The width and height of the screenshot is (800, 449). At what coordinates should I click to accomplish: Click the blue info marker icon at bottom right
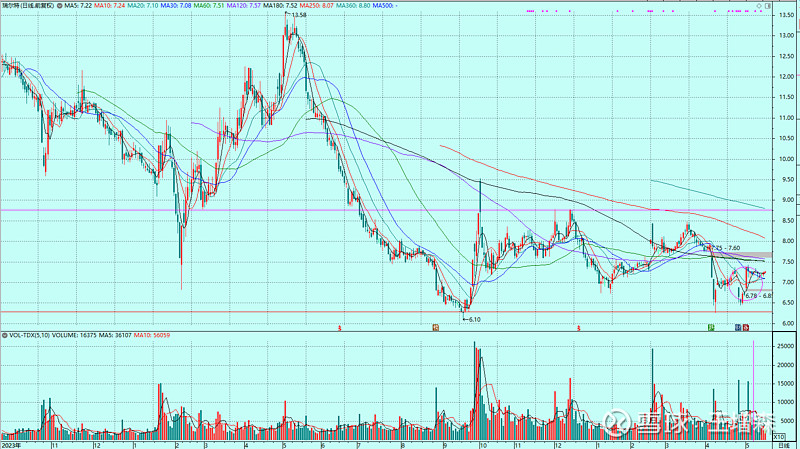click(x=737, y=327)
